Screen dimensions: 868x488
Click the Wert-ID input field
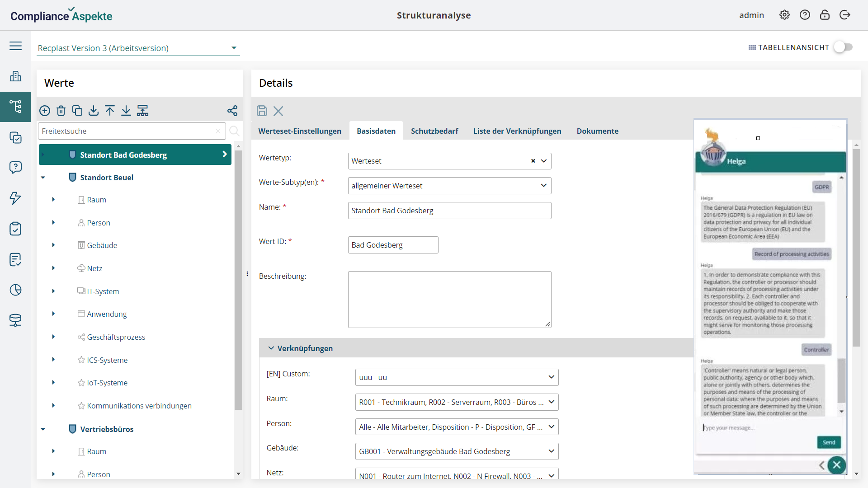393,245
